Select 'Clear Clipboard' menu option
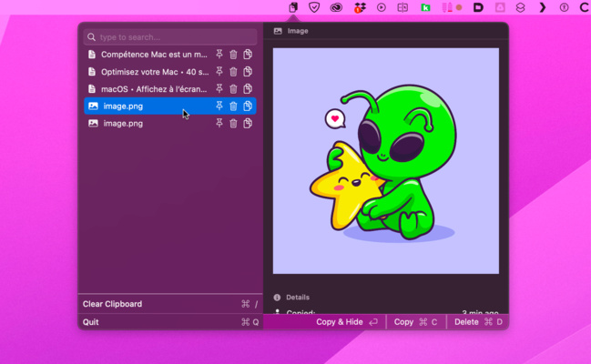This screenshot has width=591, height=364. [112, 304]
